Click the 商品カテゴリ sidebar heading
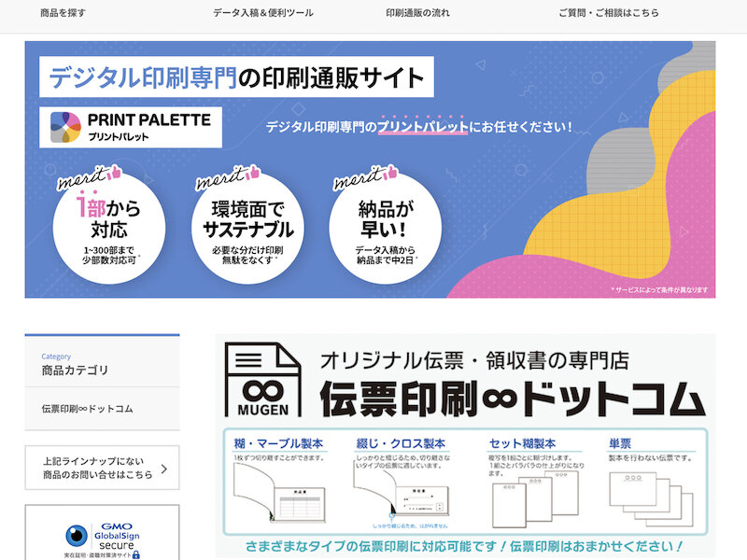Image resolution: width=747 pixels, height=560 pixels. click(75, 370)
